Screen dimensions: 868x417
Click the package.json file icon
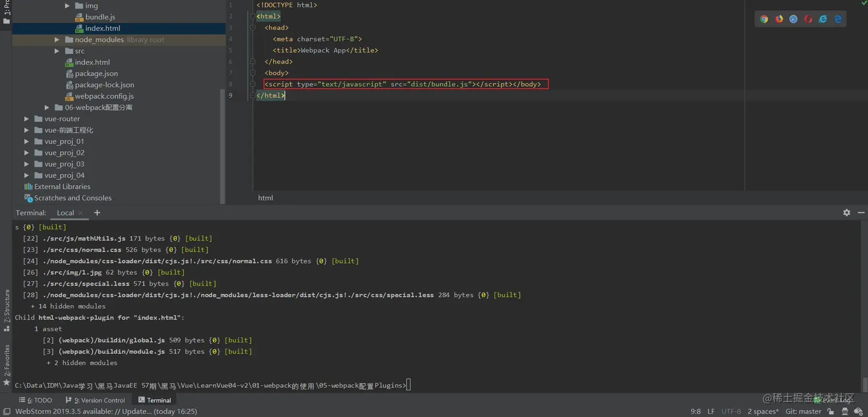pos(69,74)
